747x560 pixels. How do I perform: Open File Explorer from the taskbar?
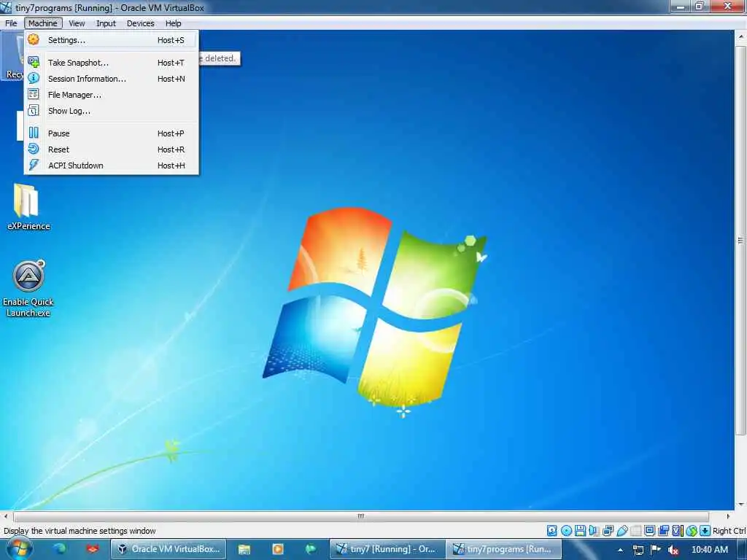coord(244,549)
